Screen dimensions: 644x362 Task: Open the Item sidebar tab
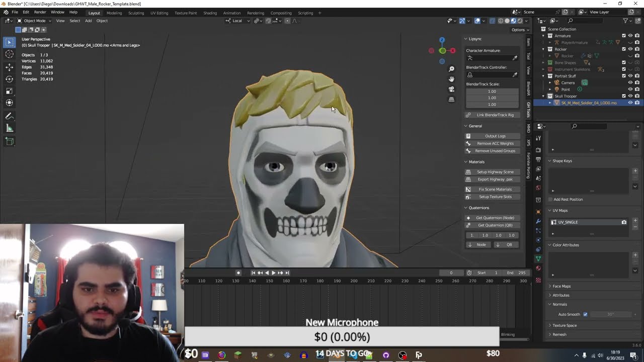(x=528, y=43)
